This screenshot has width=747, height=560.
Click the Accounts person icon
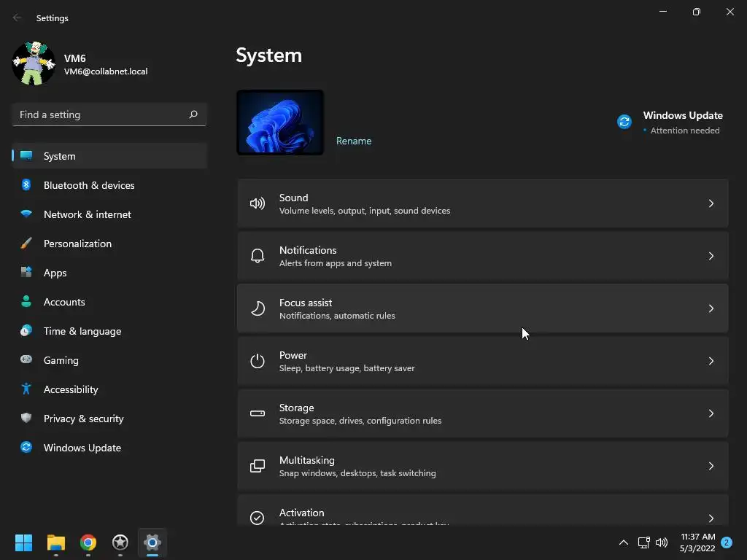[26, 301]
